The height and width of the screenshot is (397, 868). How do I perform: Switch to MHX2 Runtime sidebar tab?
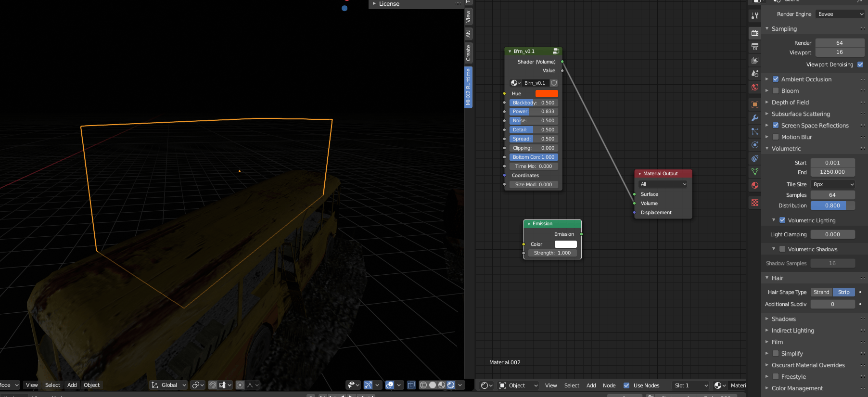coord(468,87)
